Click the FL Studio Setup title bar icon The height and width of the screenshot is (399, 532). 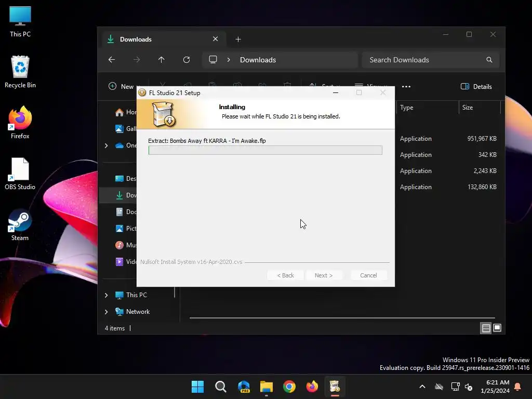142,92
